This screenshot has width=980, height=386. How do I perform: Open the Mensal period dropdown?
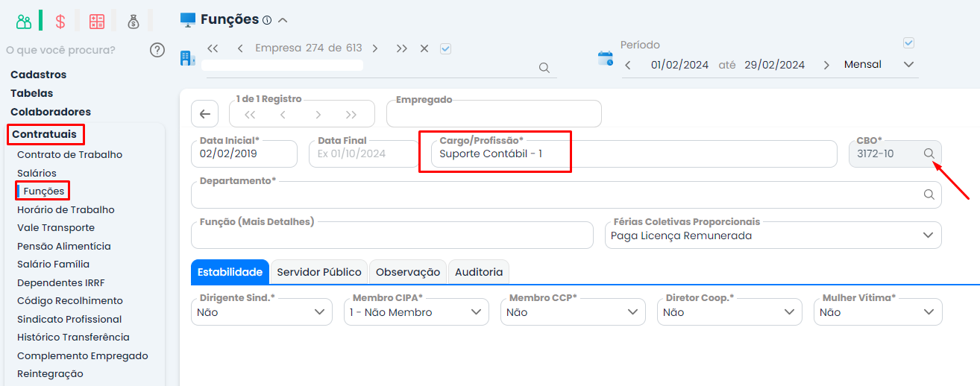click(x=879, y=65)
